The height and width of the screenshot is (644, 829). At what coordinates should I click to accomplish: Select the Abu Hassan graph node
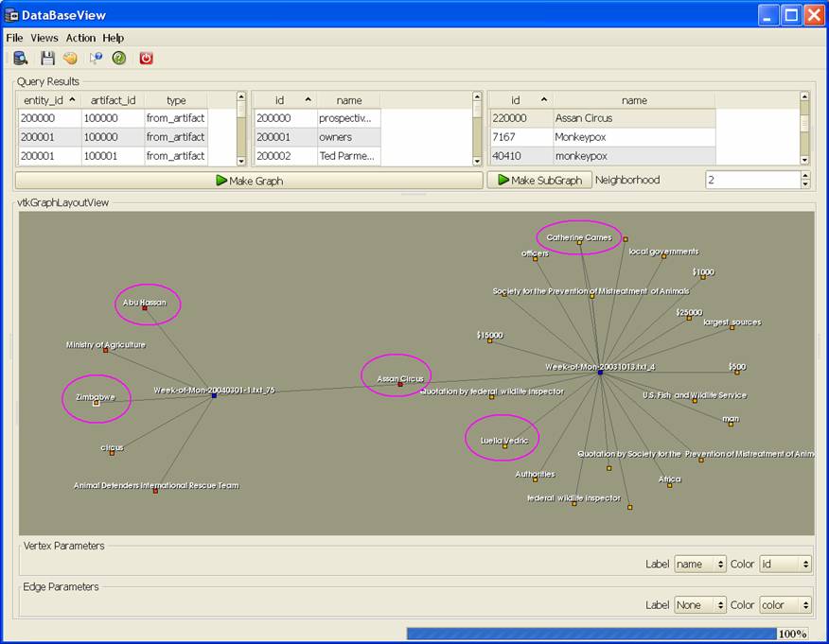click(x=144, y=307)
